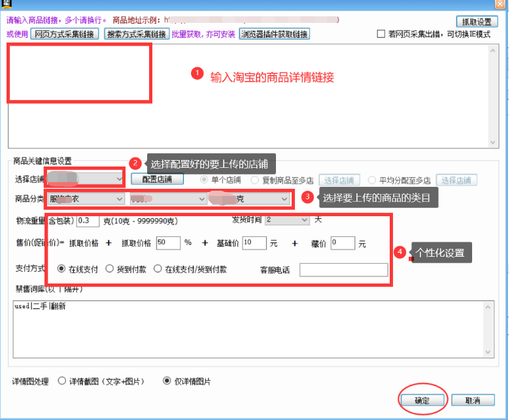Click the app icon in title bar
The width and height of the screenshot is (512, 420).
[7, 4]
